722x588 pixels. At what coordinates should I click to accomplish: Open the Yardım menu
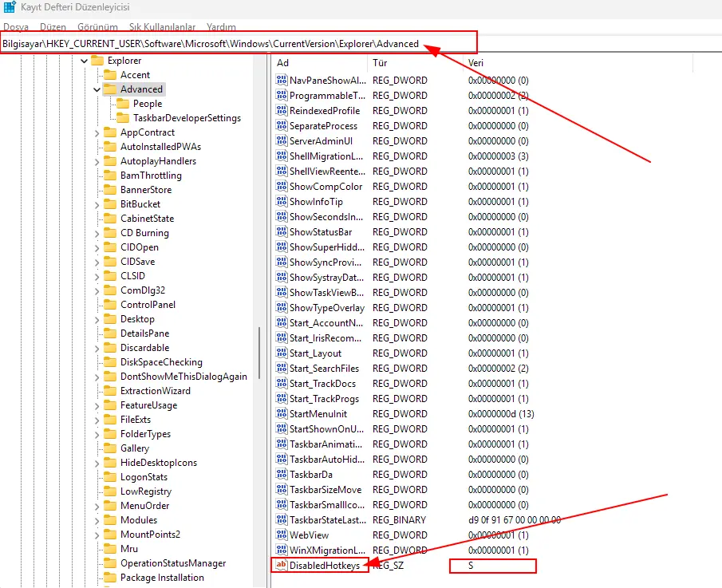222,26
